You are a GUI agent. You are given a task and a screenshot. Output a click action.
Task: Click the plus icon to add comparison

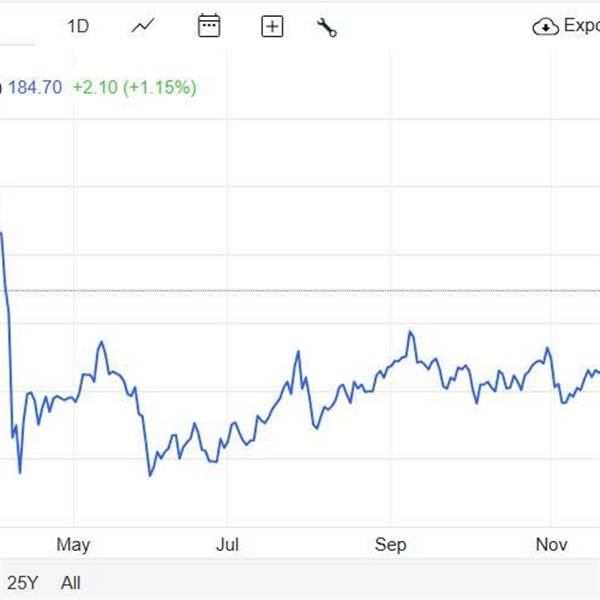point(272,27)
